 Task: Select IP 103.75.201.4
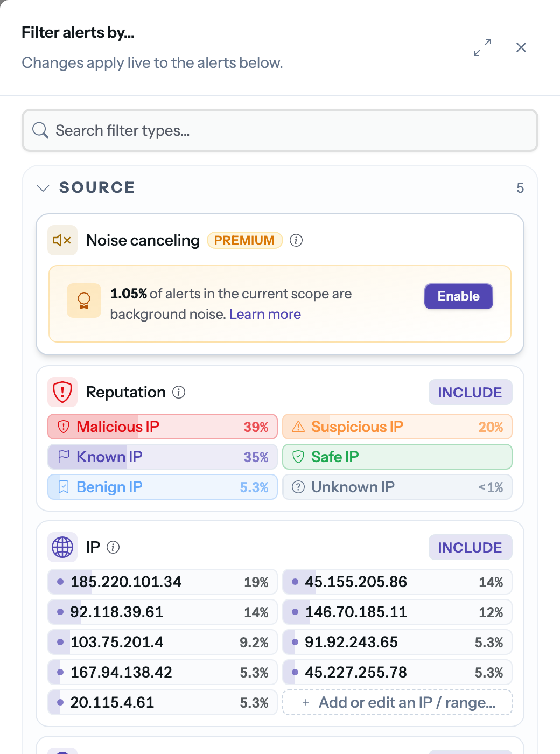(x=163, y=642)
